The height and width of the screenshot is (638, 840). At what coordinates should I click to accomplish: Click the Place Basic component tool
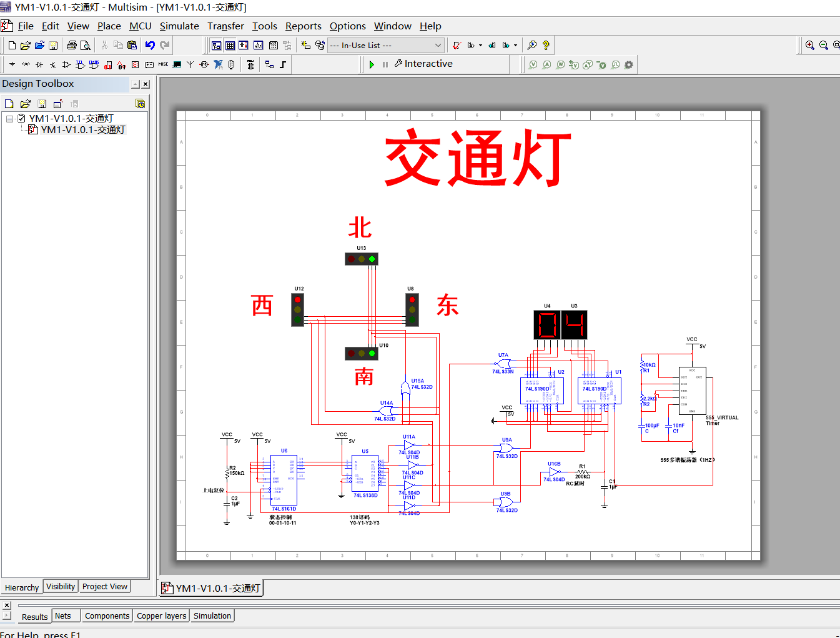point(25,64)
